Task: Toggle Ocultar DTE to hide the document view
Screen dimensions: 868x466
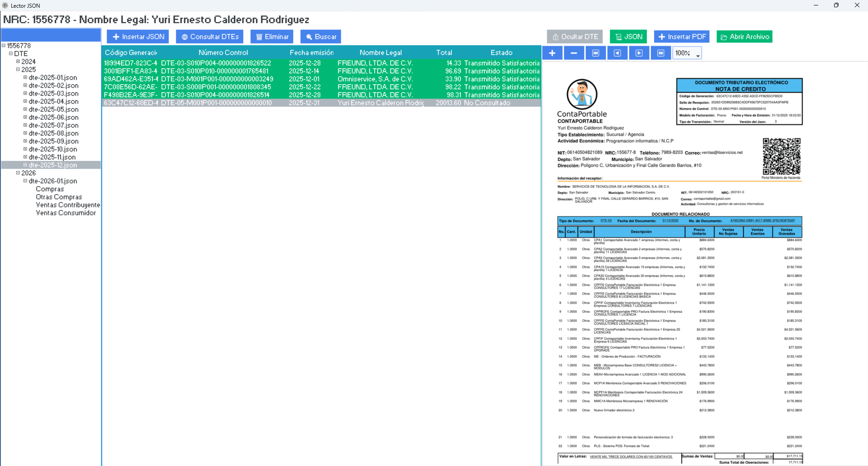Action: point(574,37)
